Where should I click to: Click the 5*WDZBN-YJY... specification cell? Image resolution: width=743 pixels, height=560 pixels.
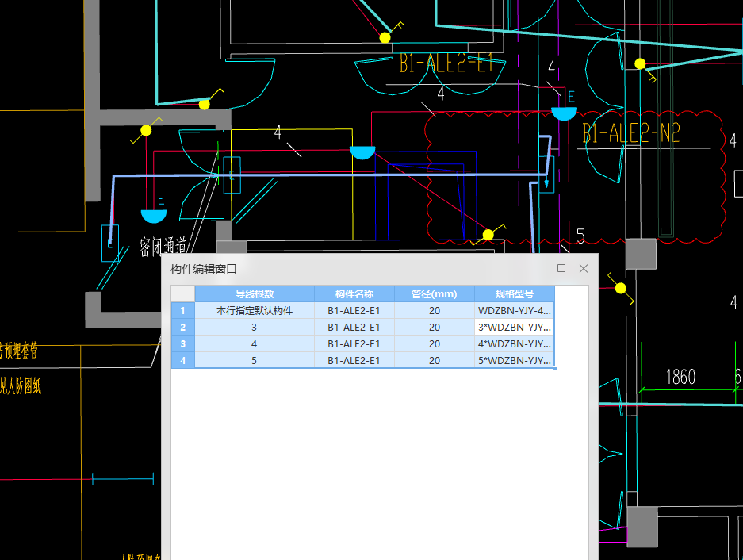click(x=515, y=360)
